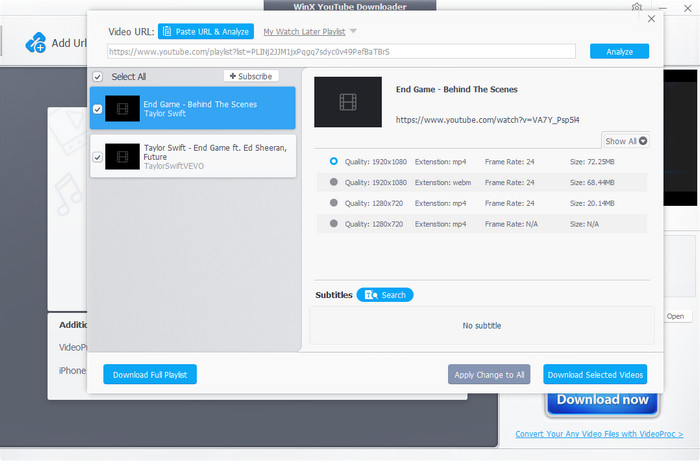
Task: Click the Add Url cloud icon
Action: coord(36,43)
